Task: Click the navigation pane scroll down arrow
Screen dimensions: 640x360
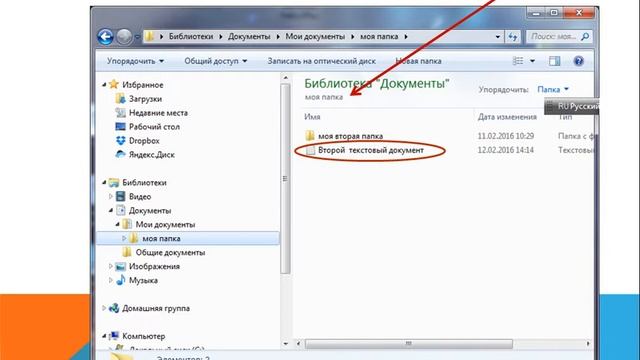Action: pos(285,344)
